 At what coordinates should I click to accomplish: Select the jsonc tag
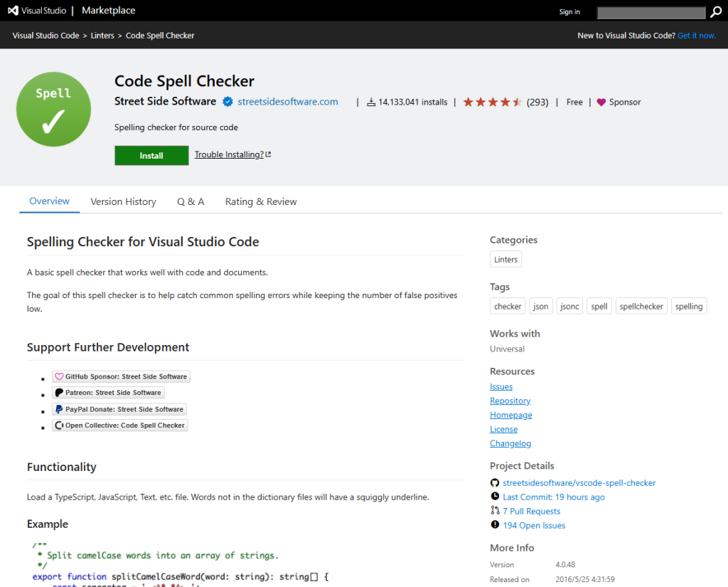pos(569,306)
